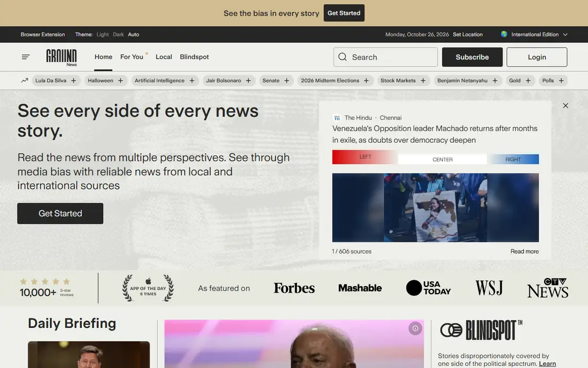The image size is (588, 368).
Task: Switch theme to Dark
Action: tap(118, 35)
